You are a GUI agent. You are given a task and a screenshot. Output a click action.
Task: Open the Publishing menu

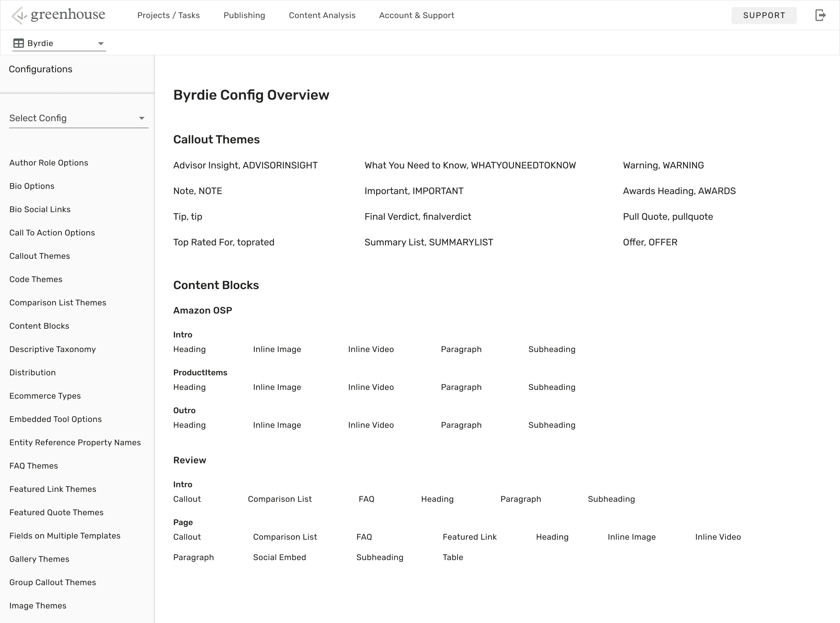point(244,15)
